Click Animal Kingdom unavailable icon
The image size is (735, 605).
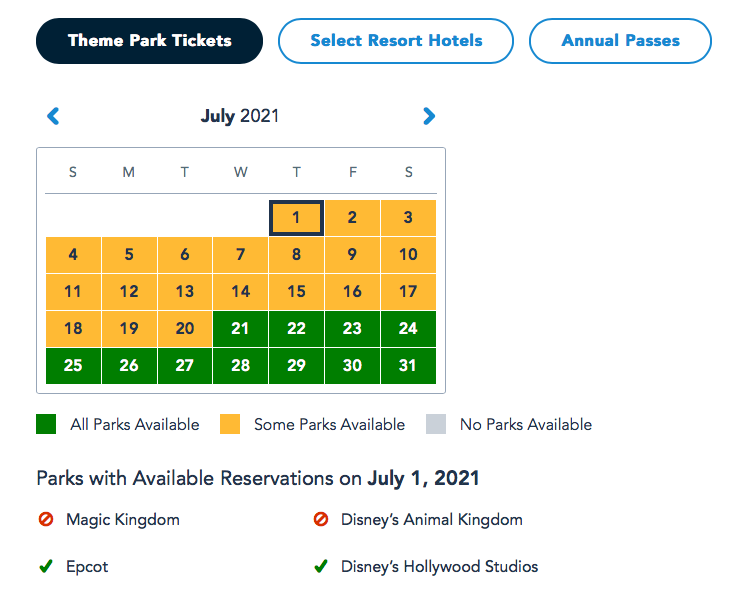click(x=321, y=520)
